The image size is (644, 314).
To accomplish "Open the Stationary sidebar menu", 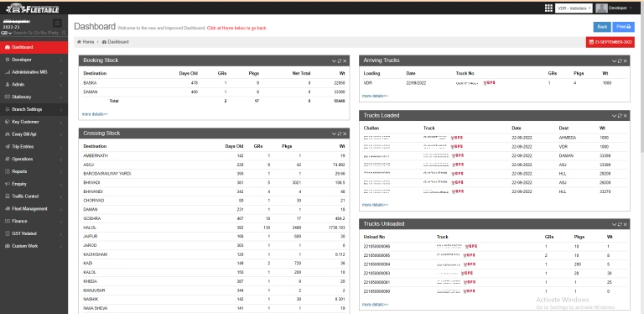I will pos(34,97).
